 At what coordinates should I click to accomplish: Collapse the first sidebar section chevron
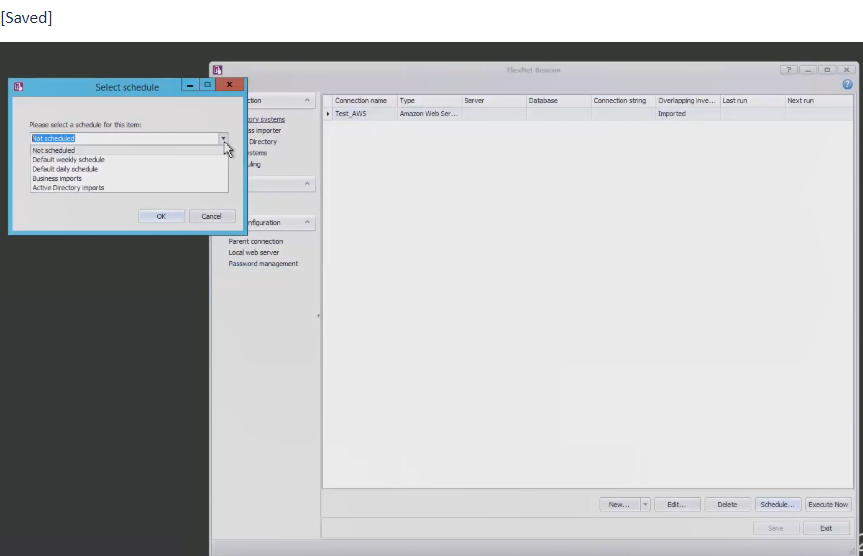[307, 100]
